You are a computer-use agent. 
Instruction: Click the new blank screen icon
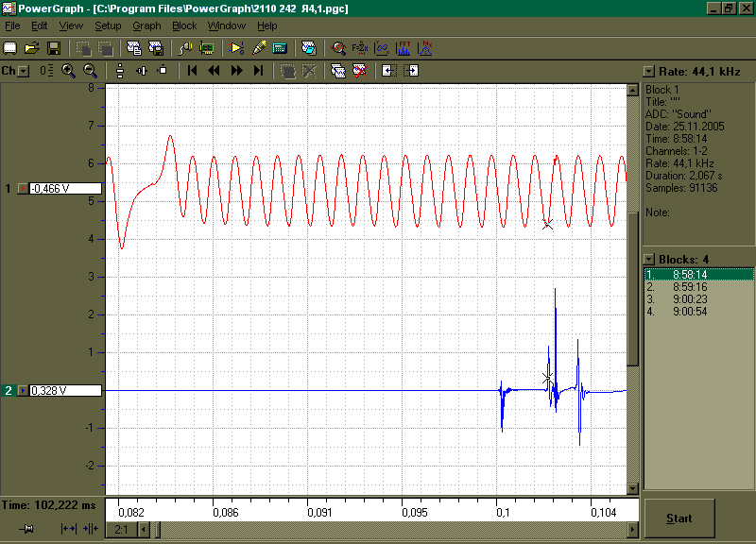(x=10, y=48)
